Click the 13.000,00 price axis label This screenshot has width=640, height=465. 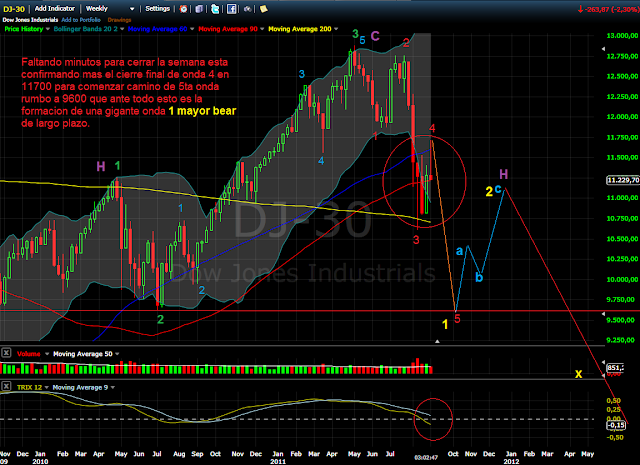(622, 36)
